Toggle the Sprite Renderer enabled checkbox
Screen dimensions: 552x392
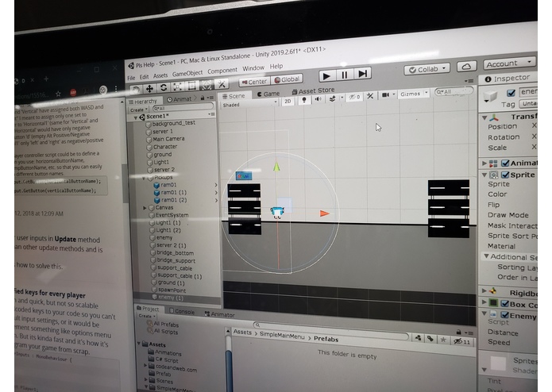505,175
